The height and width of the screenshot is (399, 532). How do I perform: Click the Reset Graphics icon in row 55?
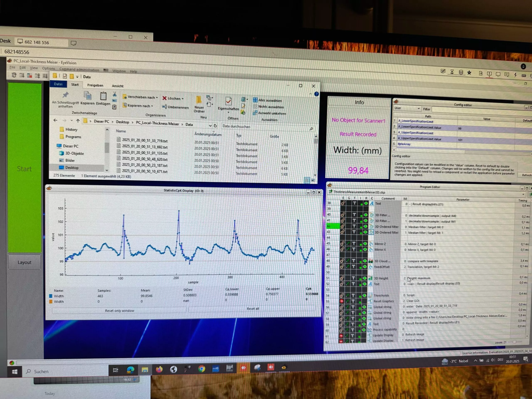(x=370, y=301)
